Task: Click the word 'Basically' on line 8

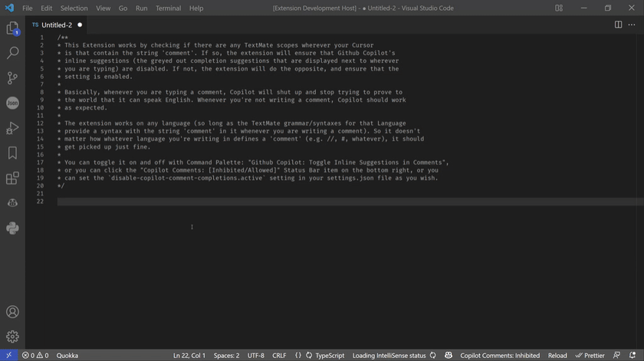Action: pos(80,93)
